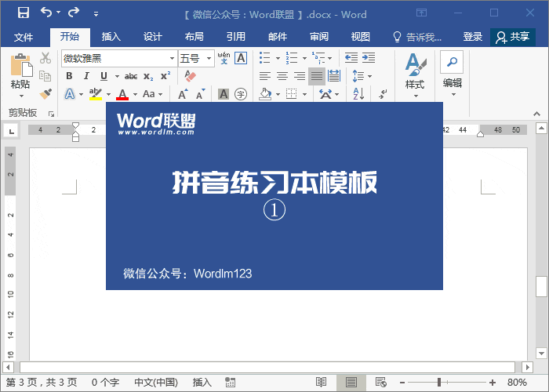The image size is (549, 392).
Task: Open shading paint bucket color
Action: (265, 94)
